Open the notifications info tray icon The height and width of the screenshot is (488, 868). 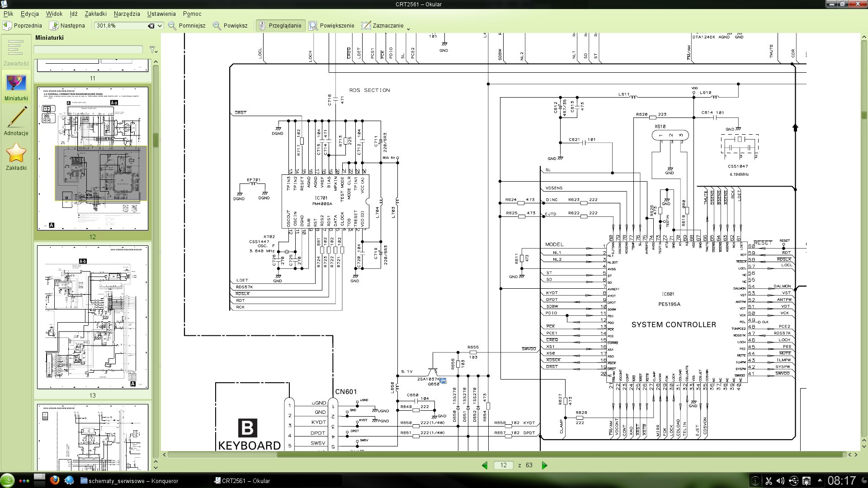point(755,481)
